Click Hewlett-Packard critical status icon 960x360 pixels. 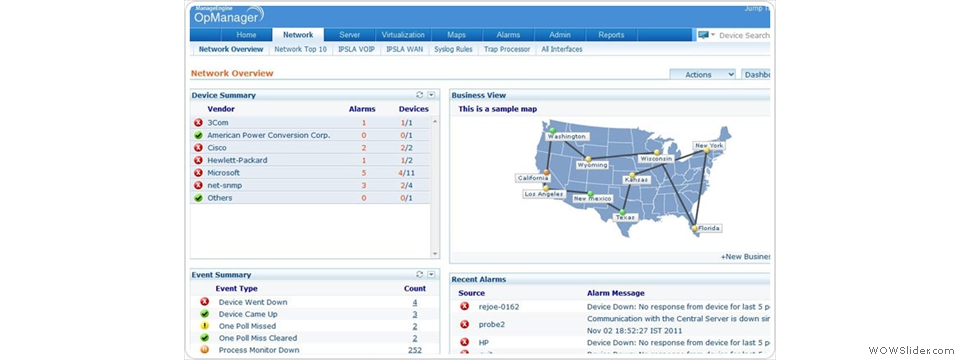[198, 160]
